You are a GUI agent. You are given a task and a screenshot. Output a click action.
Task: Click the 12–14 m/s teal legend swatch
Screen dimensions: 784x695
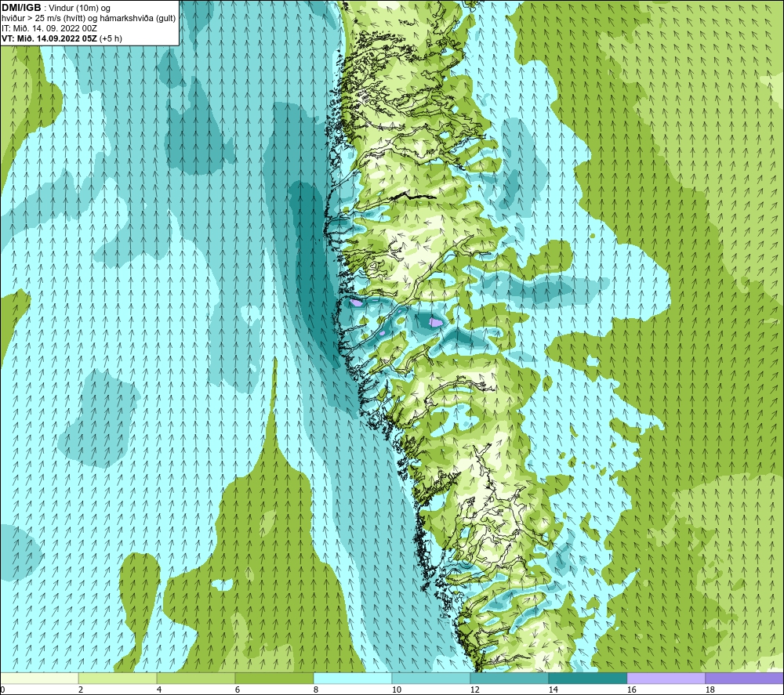pos(509,679)
